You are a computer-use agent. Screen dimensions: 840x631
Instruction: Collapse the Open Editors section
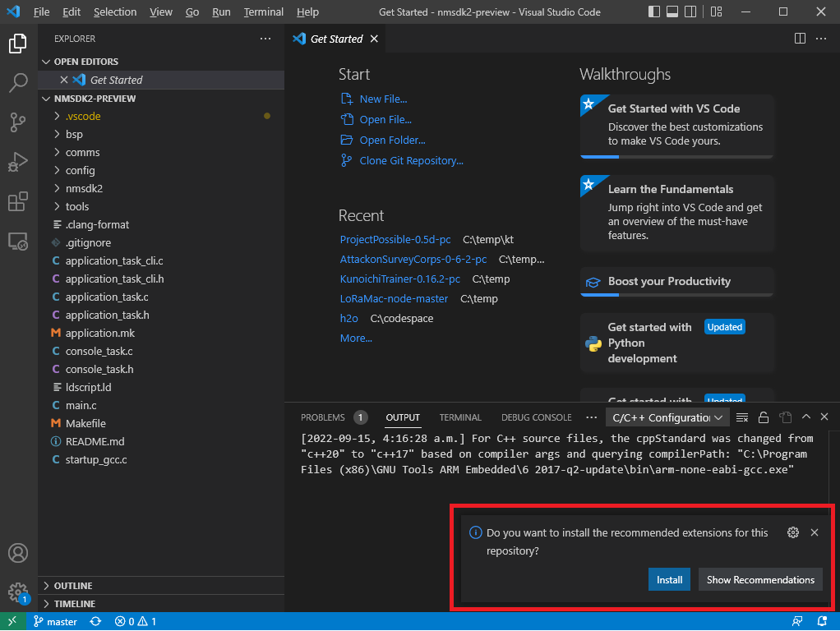pyautogui.click(x=161, y=62)
